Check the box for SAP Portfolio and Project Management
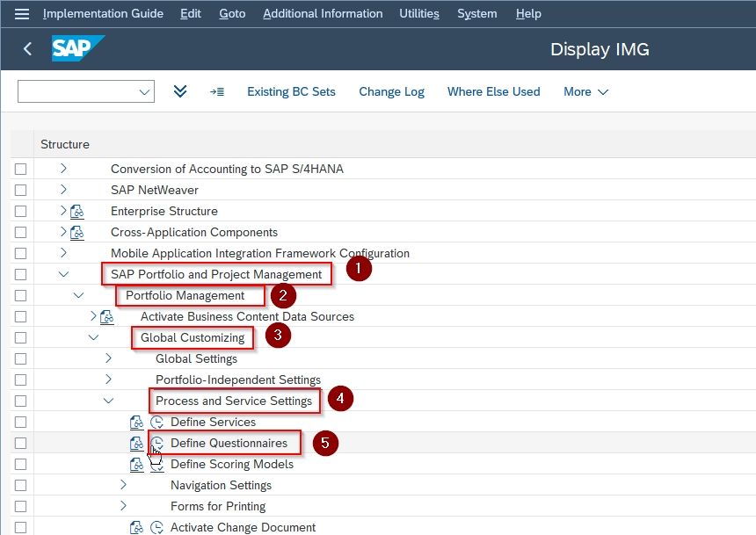This screenshot has height=535, width=756. pos(21,275)
